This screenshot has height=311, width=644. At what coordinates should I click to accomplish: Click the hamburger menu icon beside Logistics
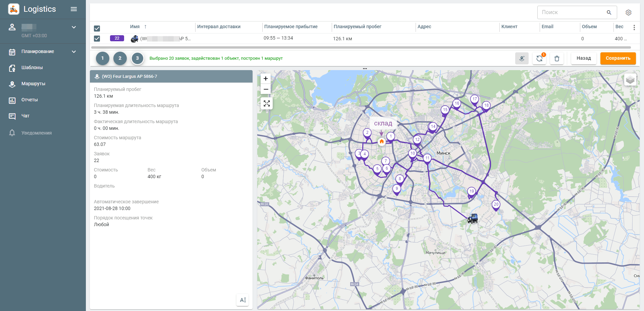pos(74,9)
